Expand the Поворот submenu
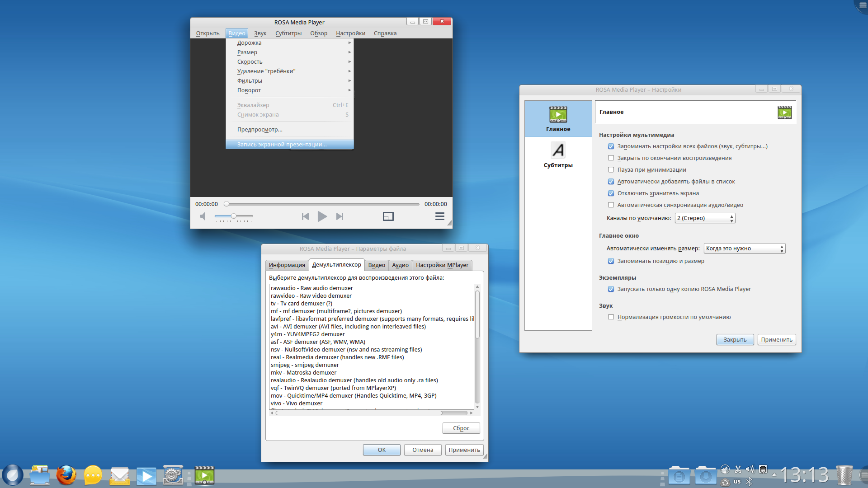 (290, 90)
